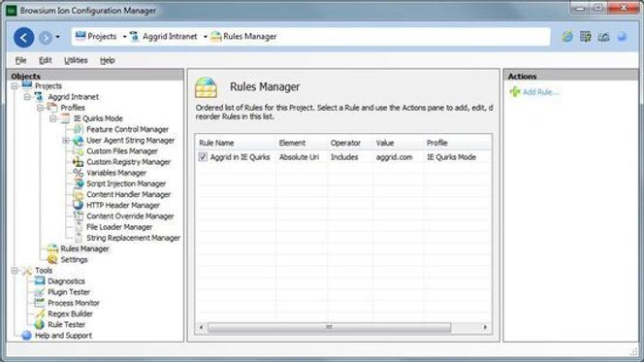Open Feature Control Manager icon
Image resolution: width=644 pixels, height=362 pixels.
click(x=78, y=129)
